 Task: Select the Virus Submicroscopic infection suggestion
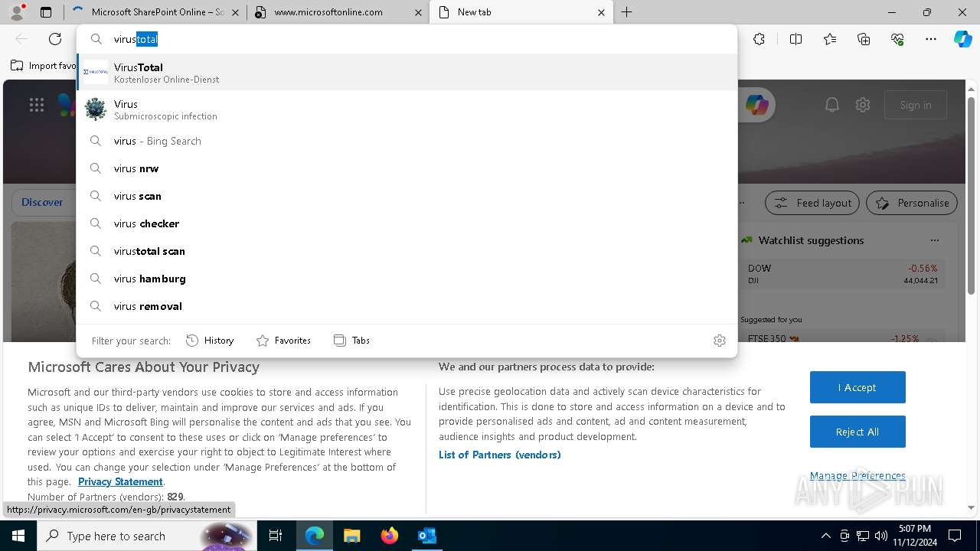pos(407,109)
